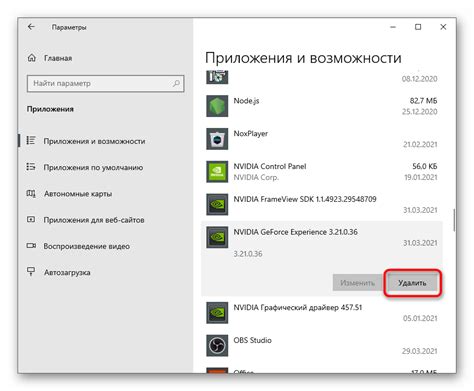Select Приложения и возможности sidebar icon
The width and height of the screenshot is (474, 391).
coord(31,141)
